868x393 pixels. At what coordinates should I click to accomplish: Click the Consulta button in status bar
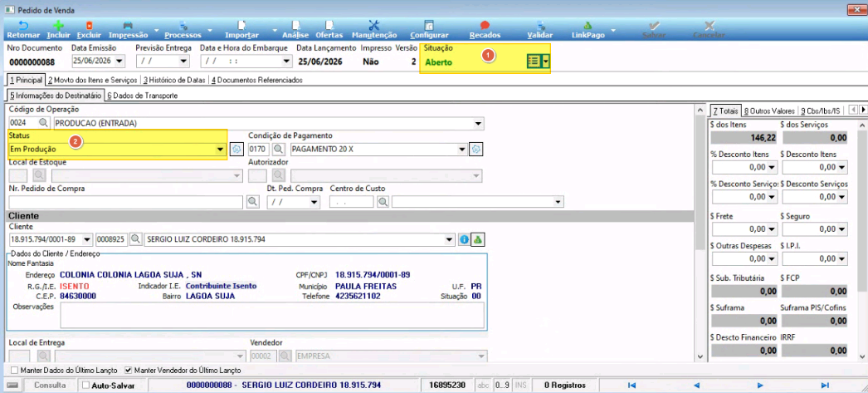(50, 385)
